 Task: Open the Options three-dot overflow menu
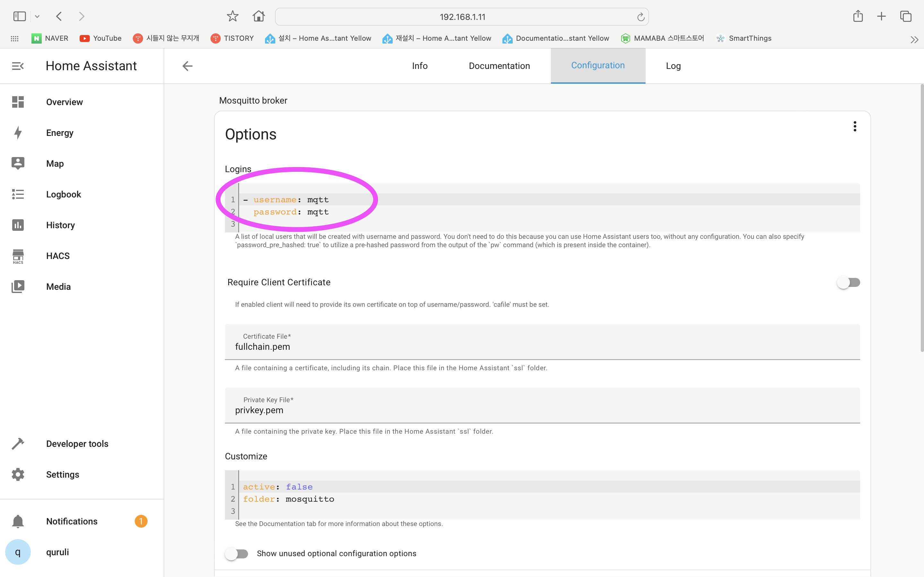(x=854, y=126)
